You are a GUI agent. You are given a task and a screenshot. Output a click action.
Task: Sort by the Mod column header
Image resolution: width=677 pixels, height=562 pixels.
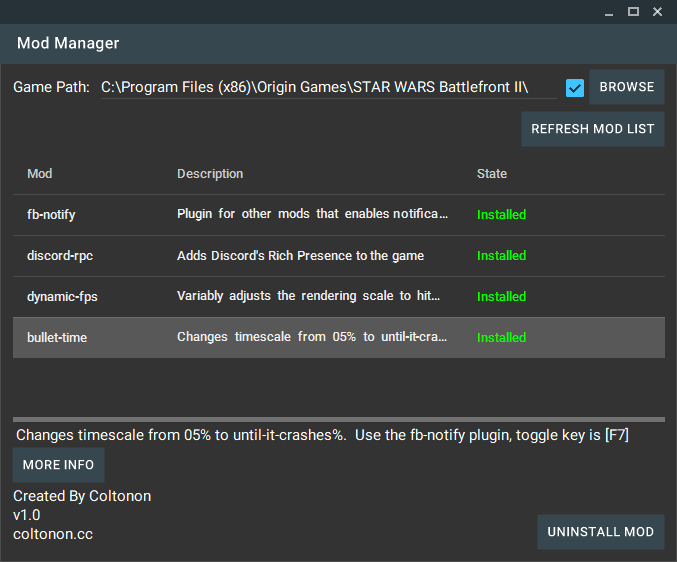[x=40, y=174]
